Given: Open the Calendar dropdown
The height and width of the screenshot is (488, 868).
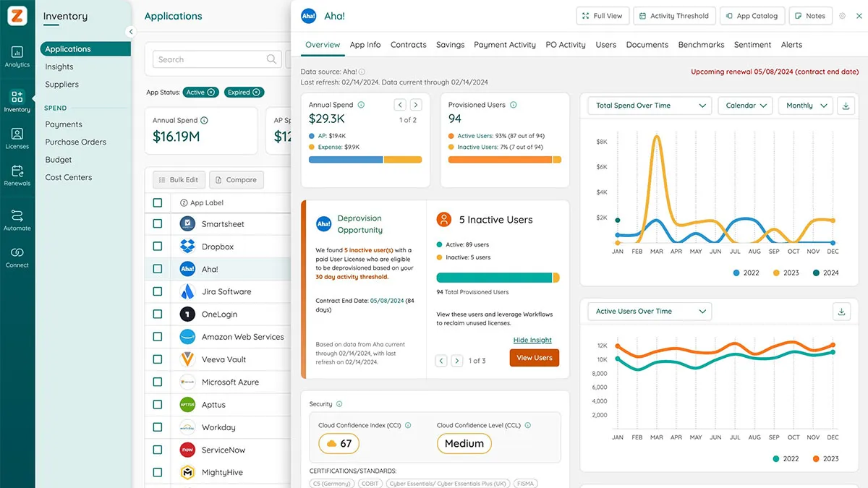Looking at the screenshot, I should pyautogui.click(x=745, y=106).
